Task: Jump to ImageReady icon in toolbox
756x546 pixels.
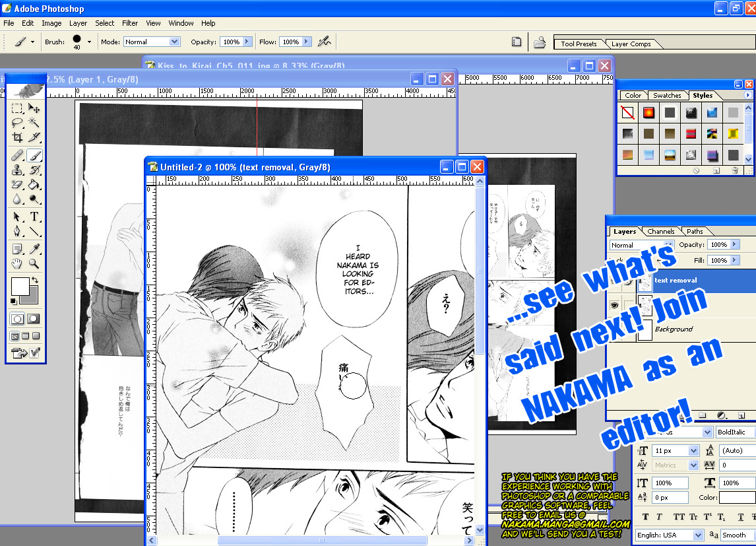Action: point(19,353)
